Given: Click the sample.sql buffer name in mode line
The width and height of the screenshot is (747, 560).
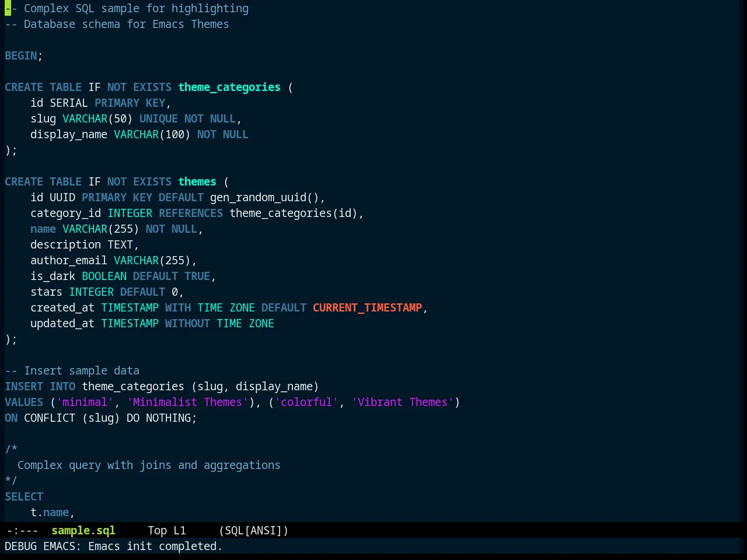Looking at the screenshot, I should pos(83,530).
